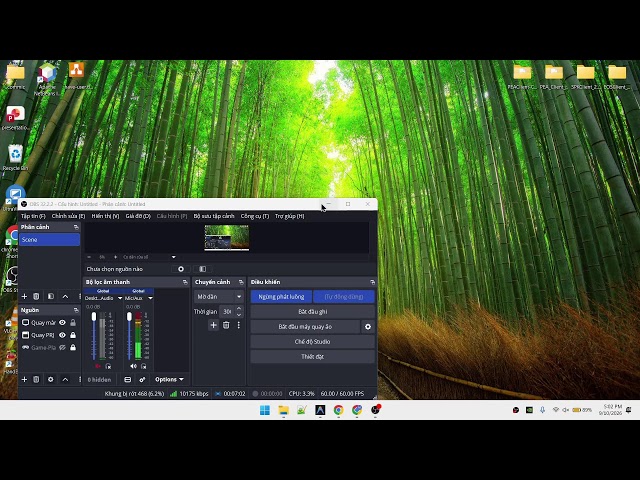Undock the Điều khiển panel
Image resolution: width=640 pixels, height=480 pixels.
(x=372, y=282)
